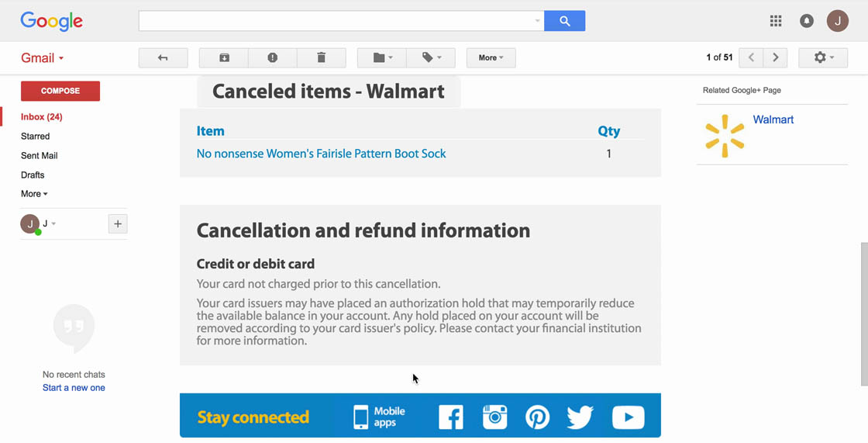Screen dimensions: 868x443
Task: Click the Gmail search input field
Action: pyautogui.click(x=337, y=21)
